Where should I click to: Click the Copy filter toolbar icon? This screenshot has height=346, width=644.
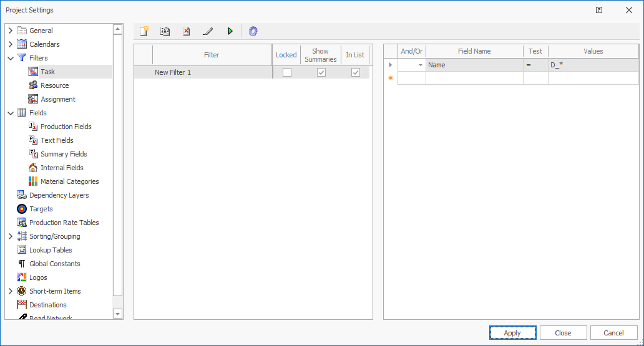coord(165,31)
